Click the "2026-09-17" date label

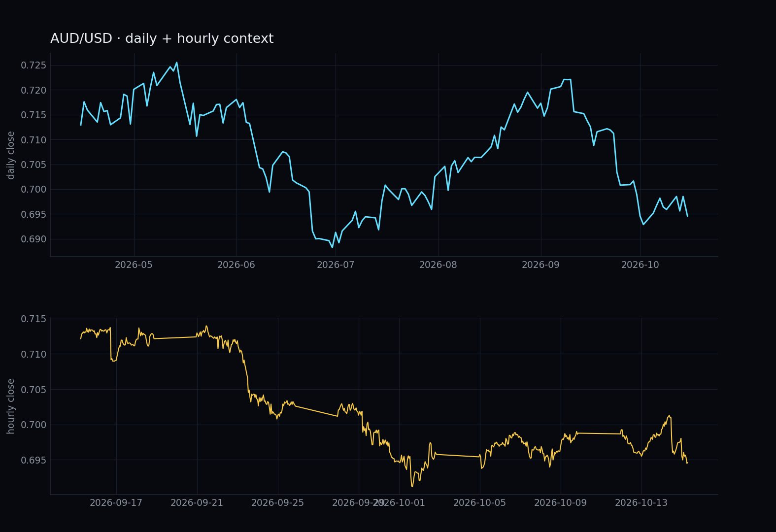point(116,502)
